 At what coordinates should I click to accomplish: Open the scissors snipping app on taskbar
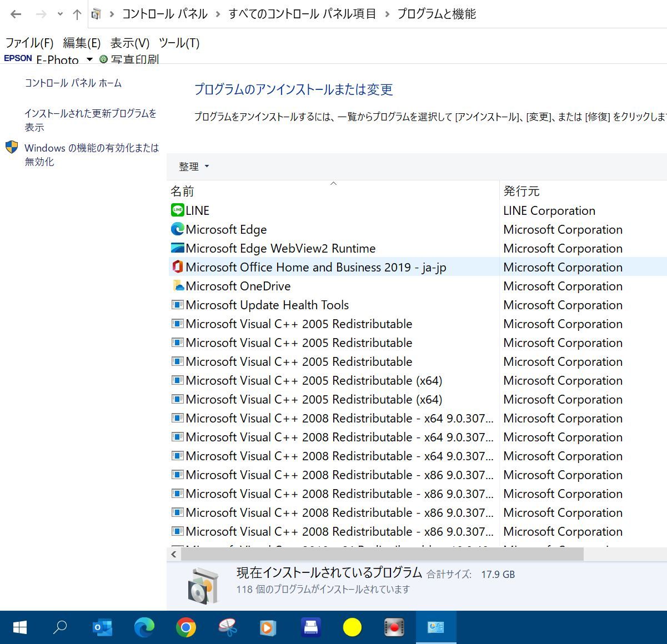tap(228, 627)
